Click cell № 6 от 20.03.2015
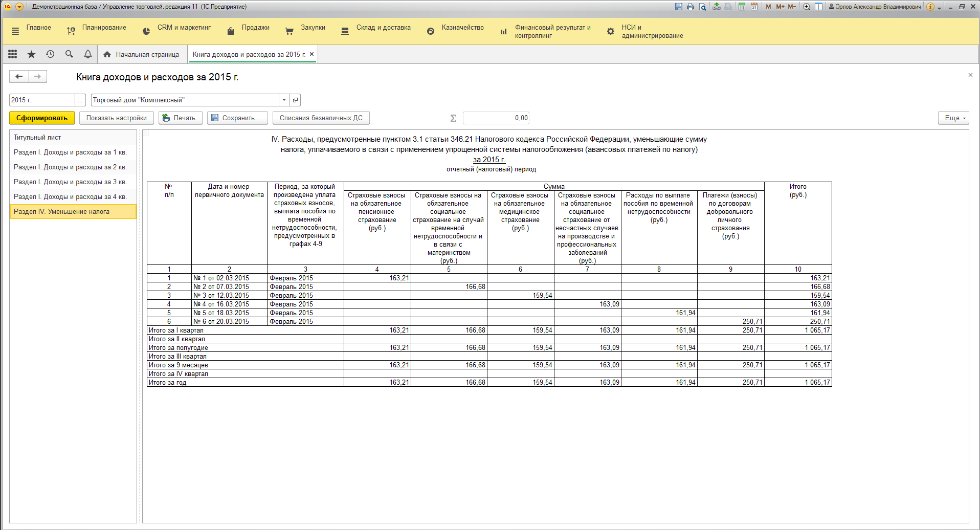This screenshot has height=530, width=980. click(230, 322)
